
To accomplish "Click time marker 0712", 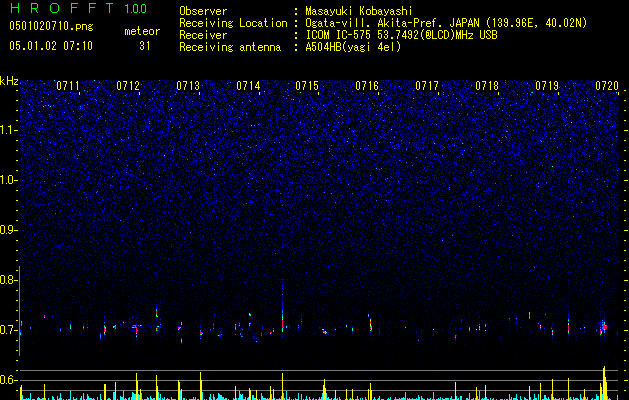I will tap(128, 86).
